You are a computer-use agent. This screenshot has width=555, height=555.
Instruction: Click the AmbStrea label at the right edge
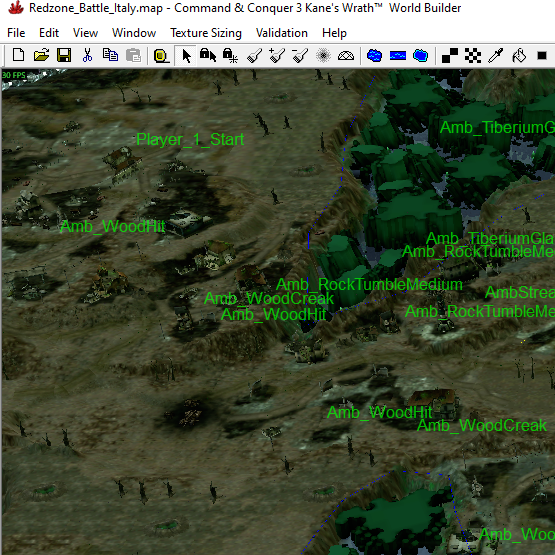click(x=520, y=293)
